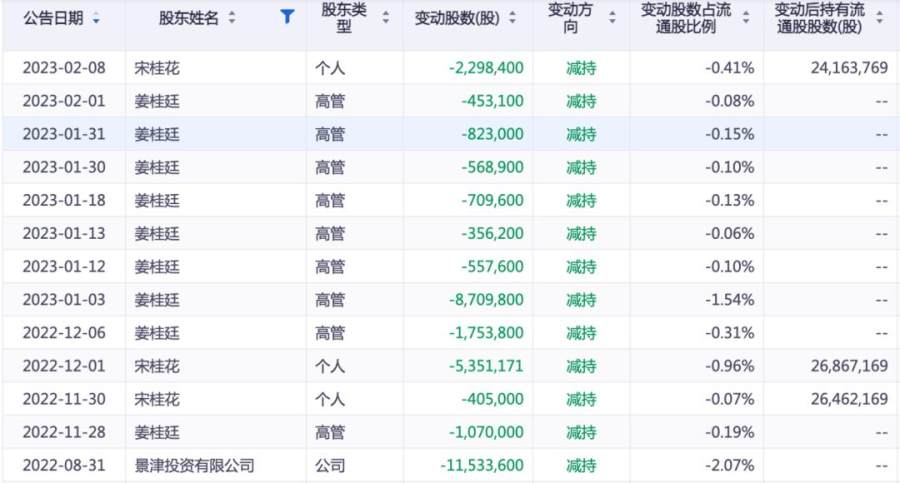Open the blue filter funnel for 股东姓名
This screenshot has width=900, height=483.
tap(288, 17)
